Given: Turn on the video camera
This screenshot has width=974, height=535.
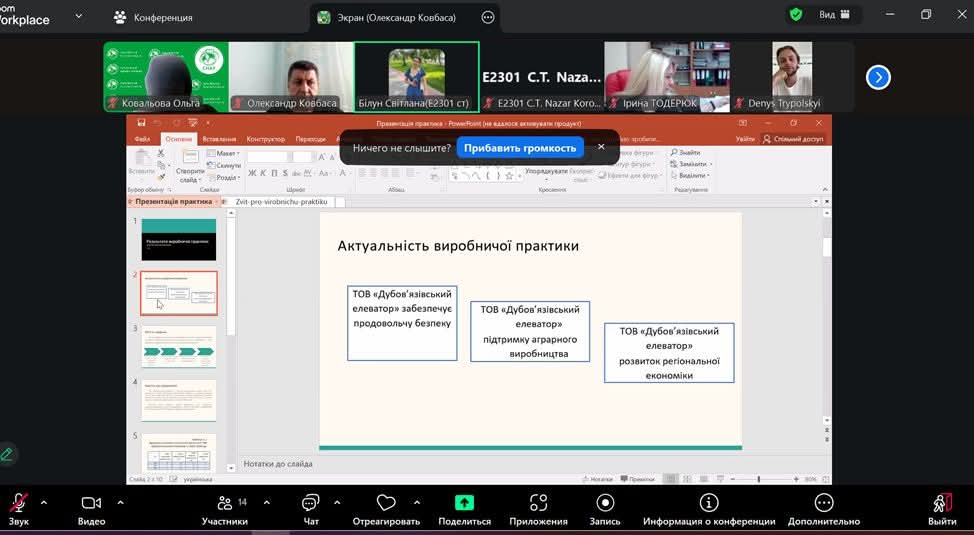Looking at the screenshot, I should (91, 503).
